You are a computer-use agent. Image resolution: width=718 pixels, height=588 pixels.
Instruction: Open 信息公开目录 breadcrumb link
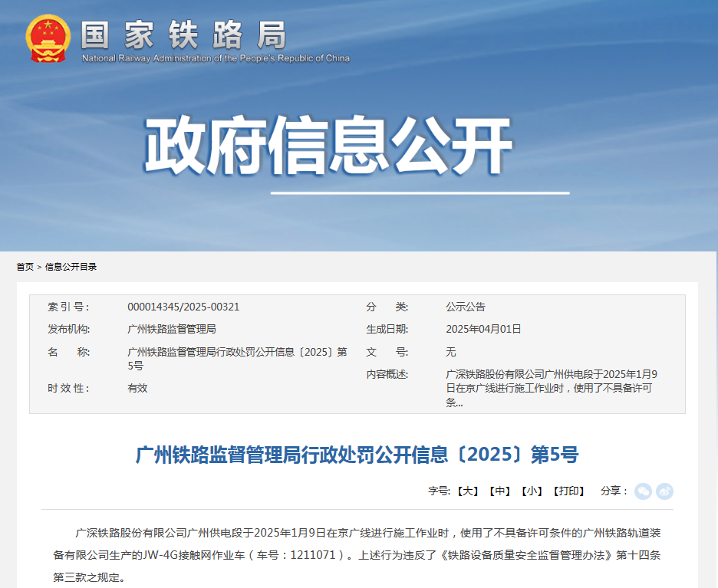pyautogui.click(x=71, y=267)
